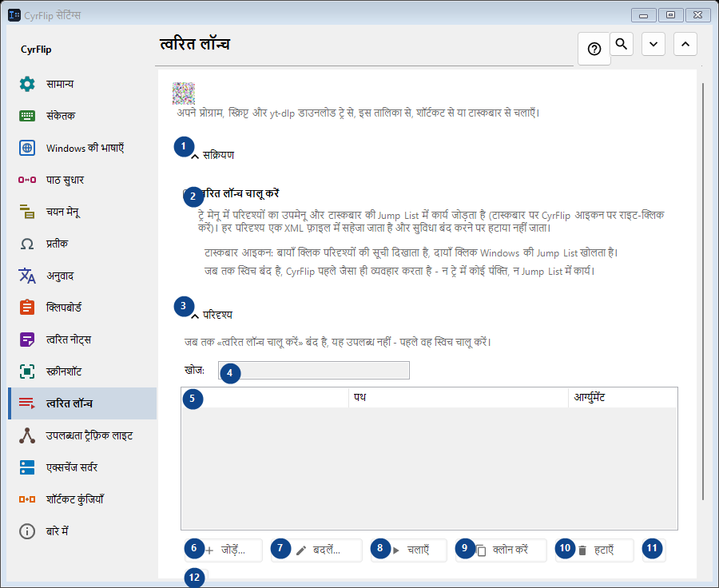Screen dimensions: 719x588
Task: Select the Windows की भाषाएँ globe icon
Action: pyautogui.click(x=27, y=148)
